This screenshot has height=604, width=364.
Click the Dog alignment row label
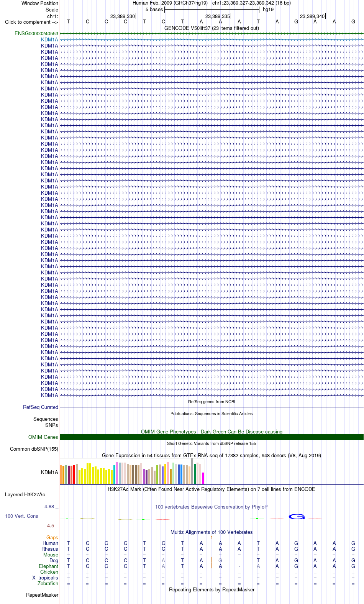54,560
